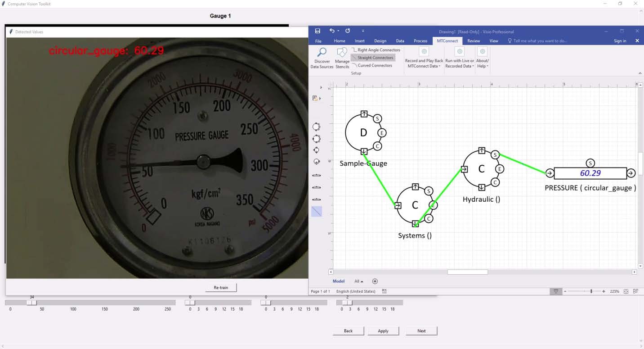Click the Apply button
The image size is (644, 349).
(383, 331)
